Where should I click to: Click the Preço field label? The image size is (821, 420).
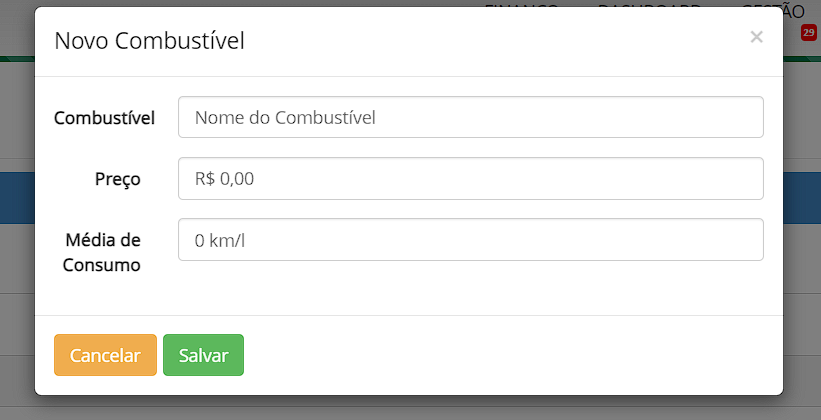click(x=118, y=179)
